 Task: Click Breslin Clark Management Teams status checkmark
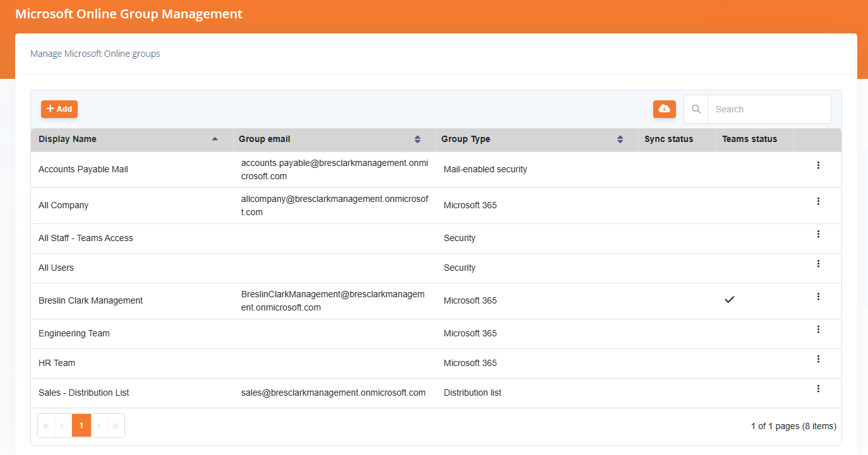730,300
